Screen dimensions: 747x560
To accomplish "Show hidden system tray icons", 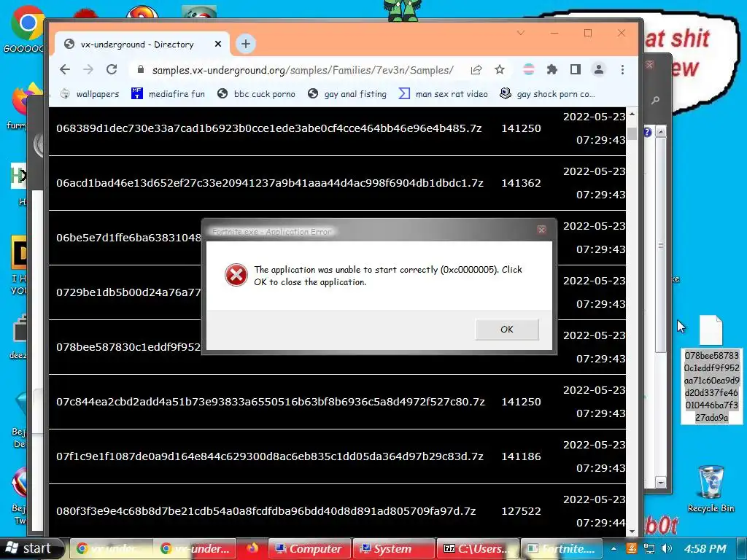I will click(614, 548).
